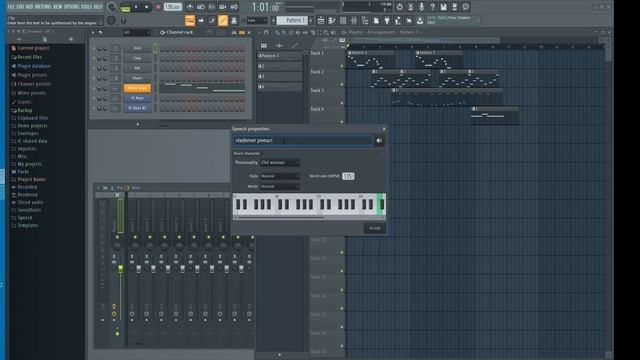Open the EDIT menu
Image resolution: width=640 pixels, height=360 pixels.
pyautogui.click(x=20, y=7)
